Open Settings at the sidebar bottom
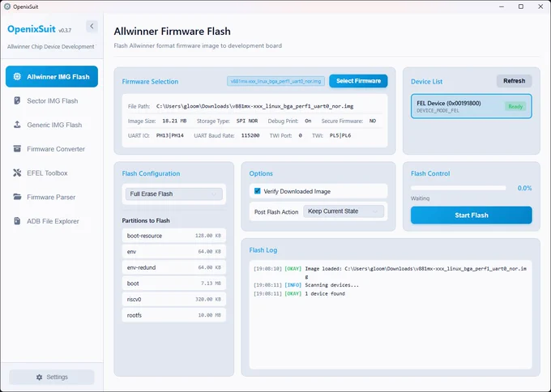The height and width of the screenshot is (392, 551). click(52, 377)
